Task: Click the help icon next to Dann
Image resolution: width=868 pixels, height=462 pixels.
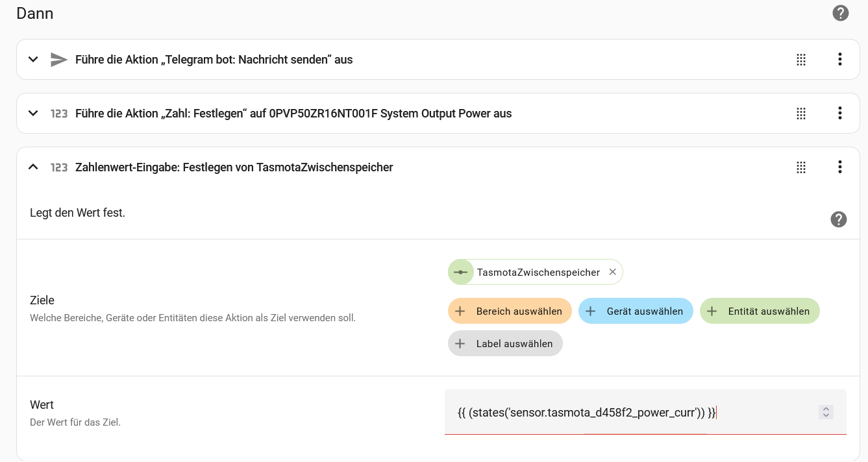Action: (x=840, y=13)
